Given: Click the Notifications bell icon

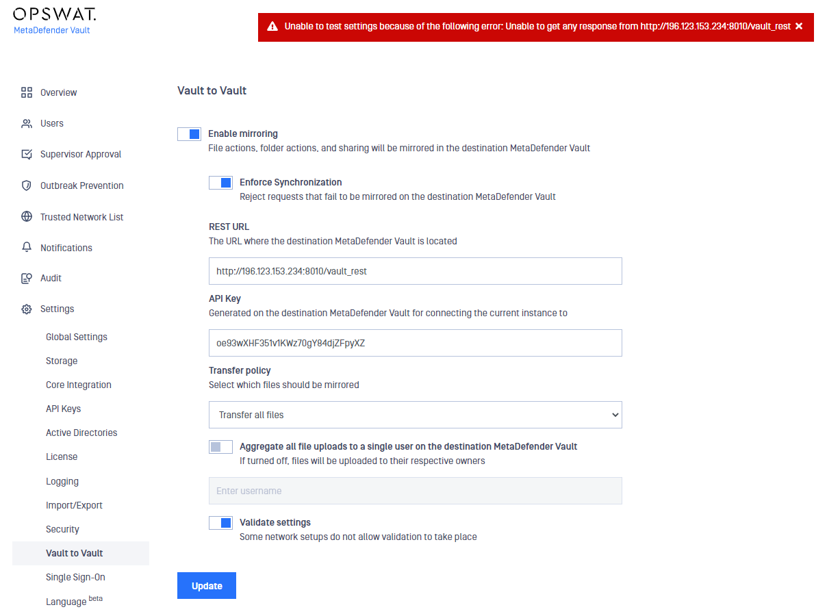Looking at the screenshot, I should (x=27, y=247).
